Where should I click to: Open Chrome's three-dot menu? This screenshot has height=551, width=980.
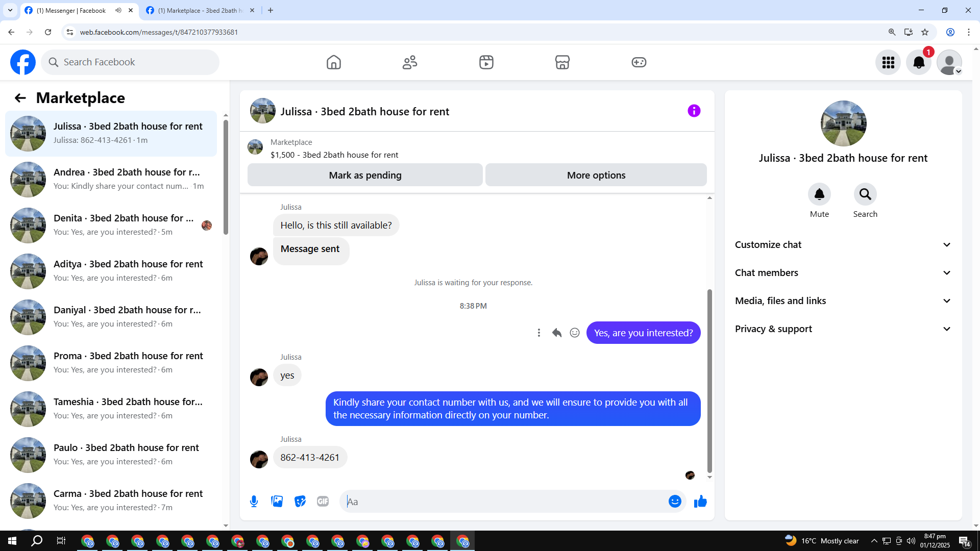[969, 32]
